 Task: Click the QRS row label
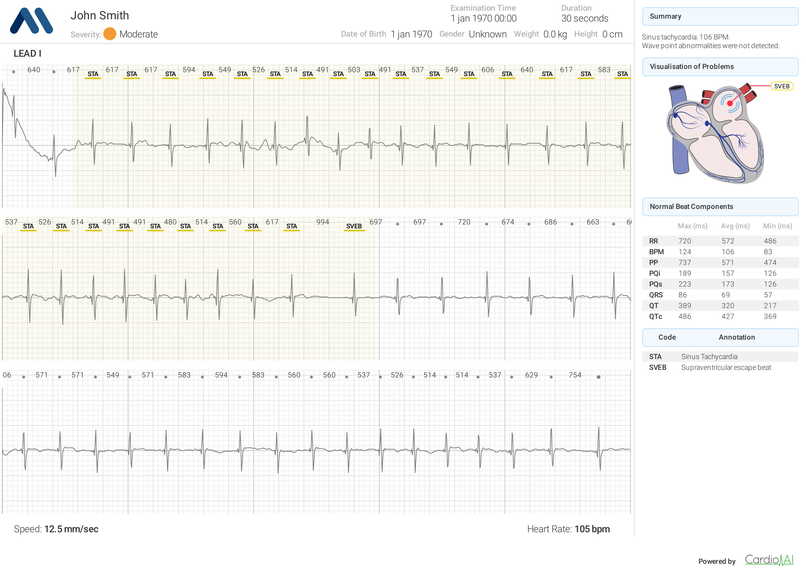(x=656, y=295)
